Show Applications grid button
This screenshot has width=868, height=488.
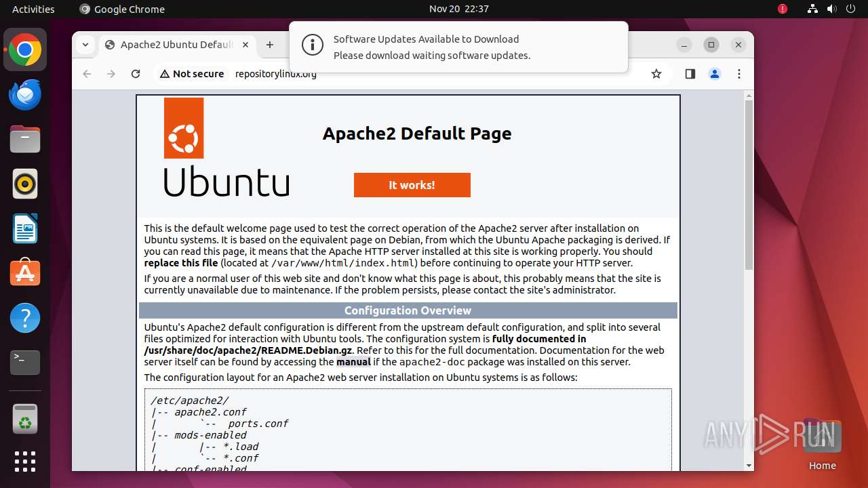click(25, 462)
